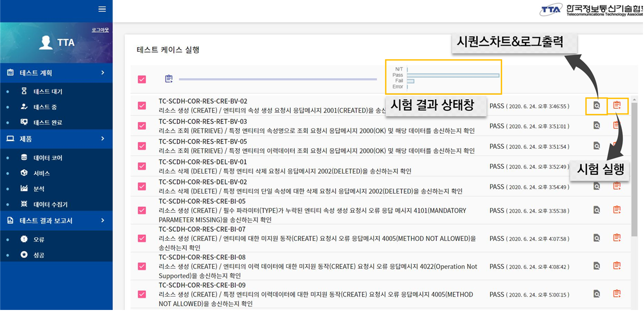This screenshot has width=644, height=311.
Task: Open log viewer icon for TC-SCDH-COR-RES-CRE-BI-08
Action: click(596, 266)
